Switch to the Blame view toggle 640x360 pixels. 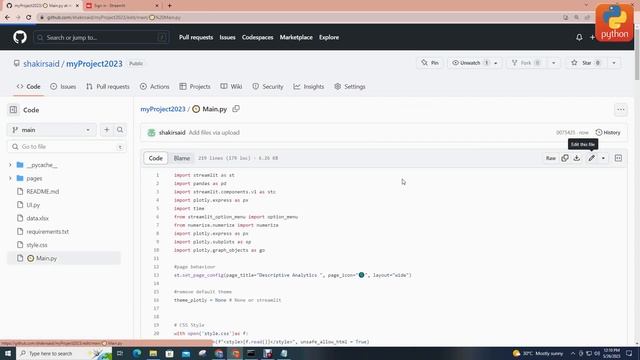[182, 158]
